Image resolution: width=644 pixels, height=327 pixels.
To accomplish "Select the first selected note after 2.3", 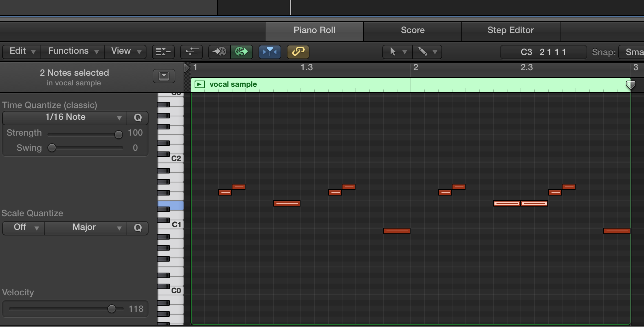I will (x=534, y=203).
